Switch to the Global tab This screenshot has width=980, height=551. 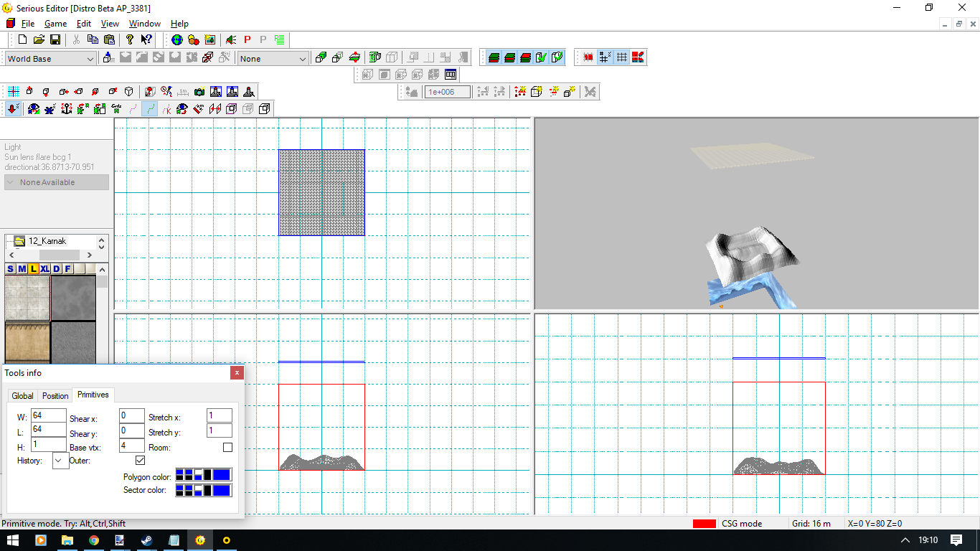(x=22, y=396)
